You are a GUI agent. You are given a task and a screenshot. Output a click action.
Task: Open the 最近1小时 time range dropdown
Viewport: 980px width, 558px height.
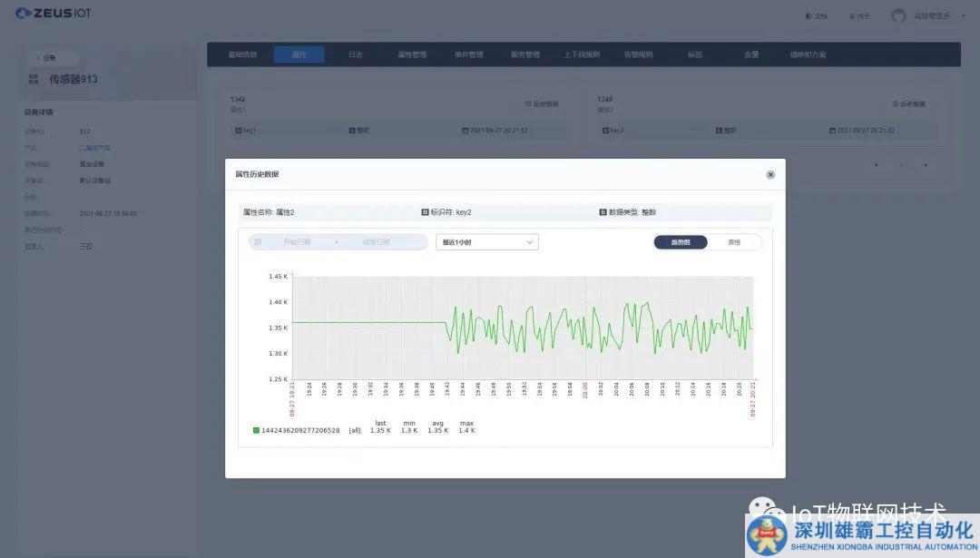point(486,242)
